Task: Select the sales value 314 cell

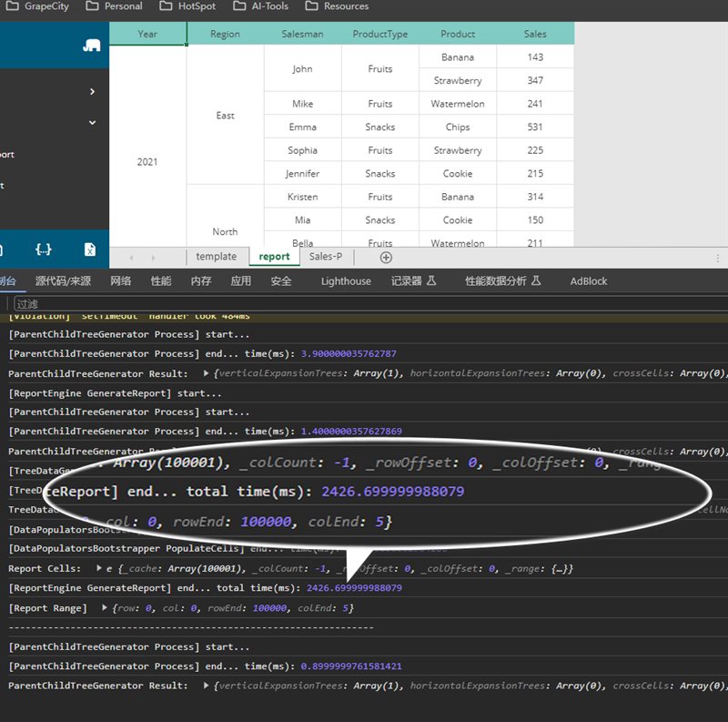Action: (535, 197)
